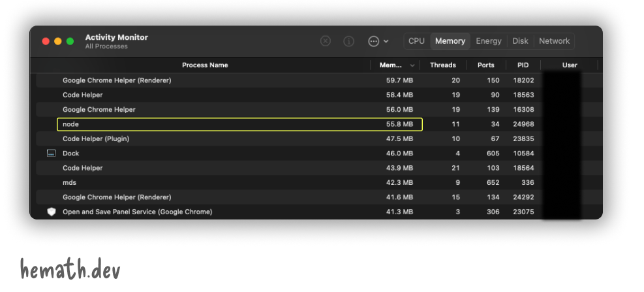Click the Stop process (X) toolbar icon

tap(326, 41)
